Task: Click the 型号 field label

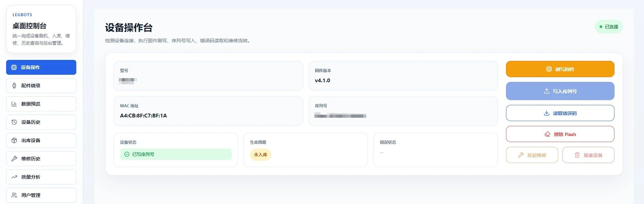Action: coord(124,71)
